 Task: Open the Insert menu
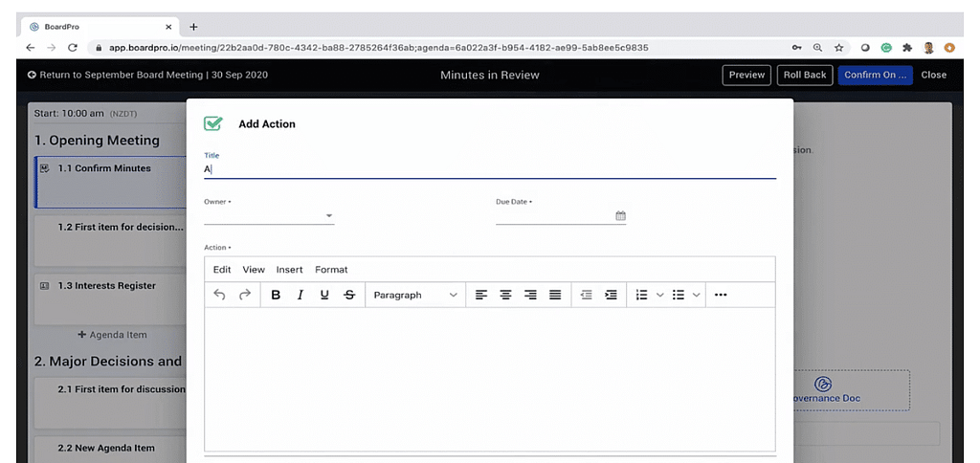[x=289, y=270]
